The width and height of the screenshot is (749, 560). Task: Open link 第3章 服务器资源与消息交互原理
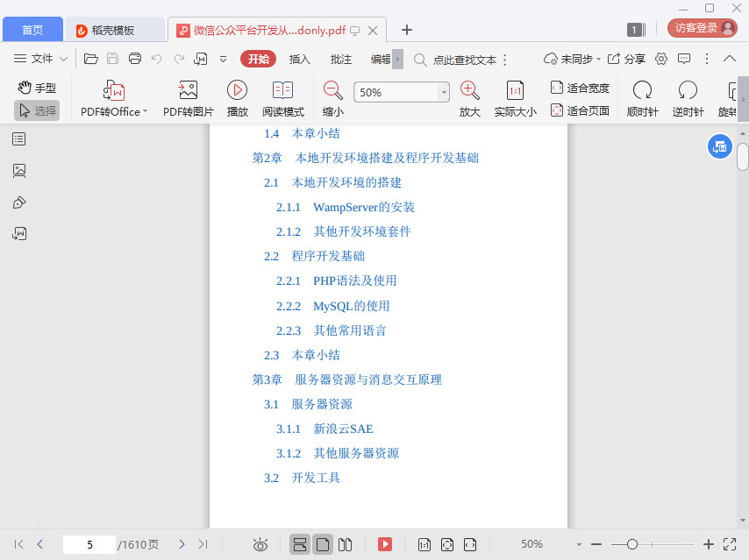tap(346, 379)
